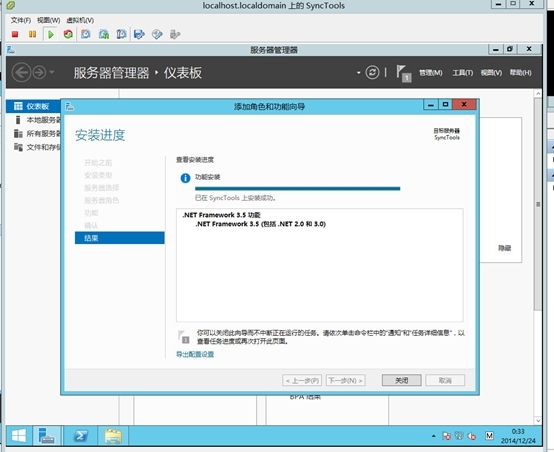Click the dashboard vertical scrollbar thumb
554x452 pixels.
pos(538,204)
